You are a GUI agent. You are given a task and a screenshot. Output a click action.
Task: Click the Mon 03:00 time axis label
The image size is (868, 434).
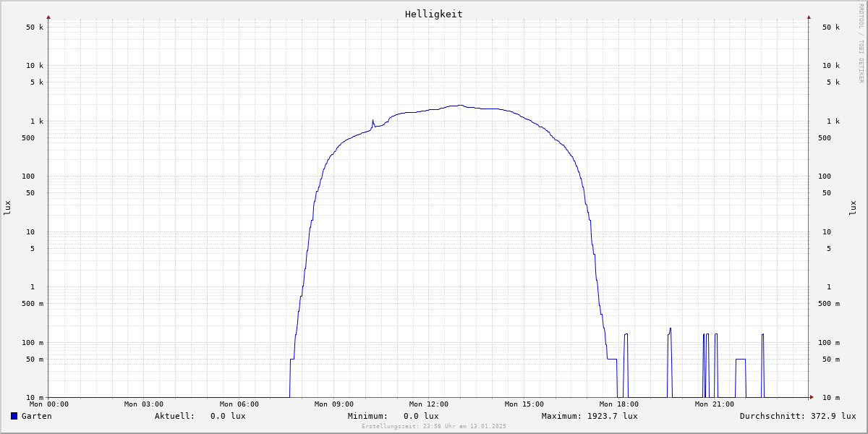(x=144, y=404)
